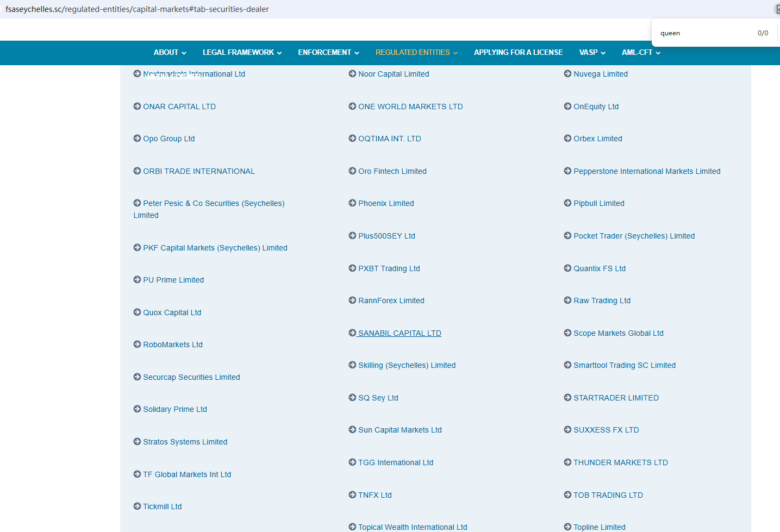Open TGG International Ltd link

click(x=396, y=462)
